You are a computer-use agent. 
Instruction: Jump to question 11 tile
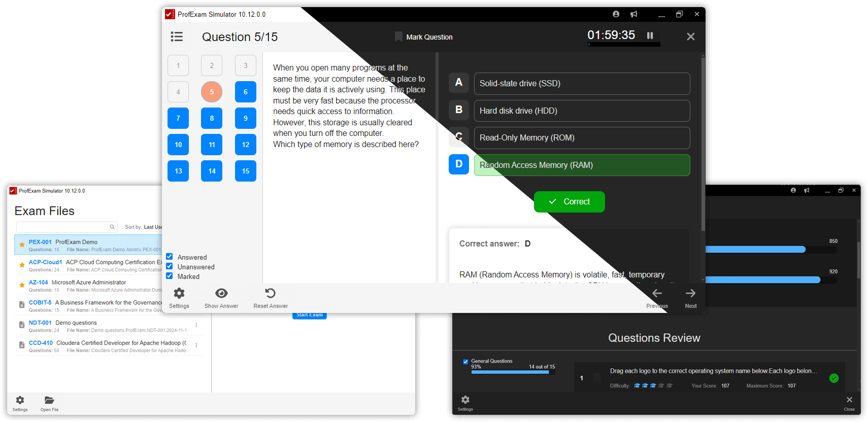click(x=212, y=145)
